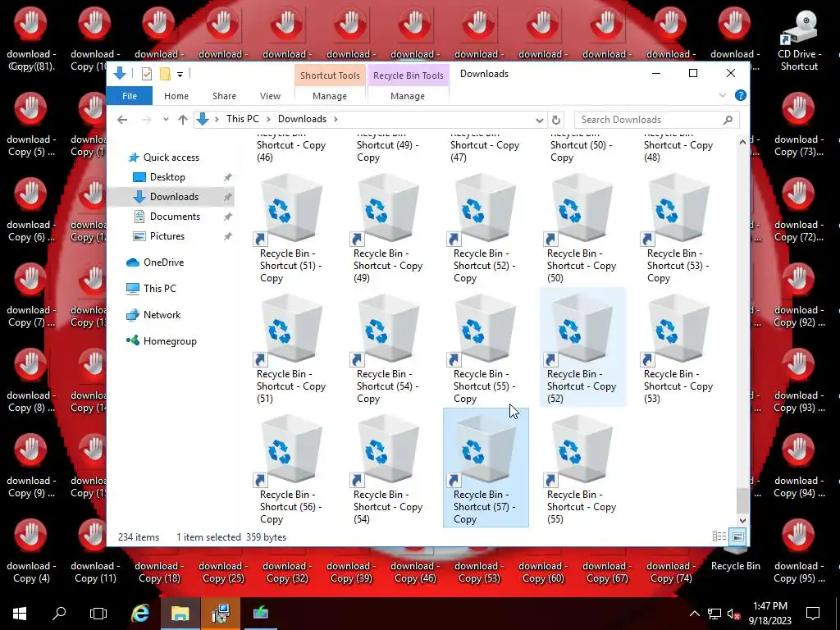The width and height of the screenshot is (840, 630).
Task: Switch to large icons view layout
Action: (x=737, y=536)
